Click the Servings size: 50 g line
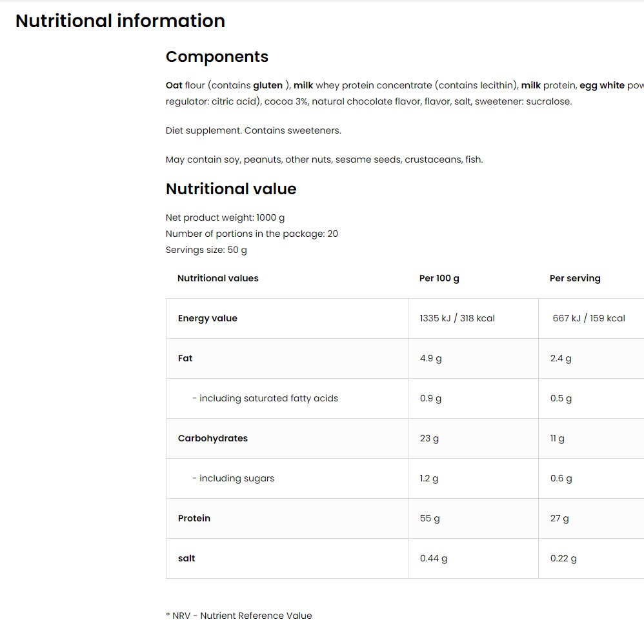Image resolution: width=644 pixels, height=644 pixels. (206, 250)
